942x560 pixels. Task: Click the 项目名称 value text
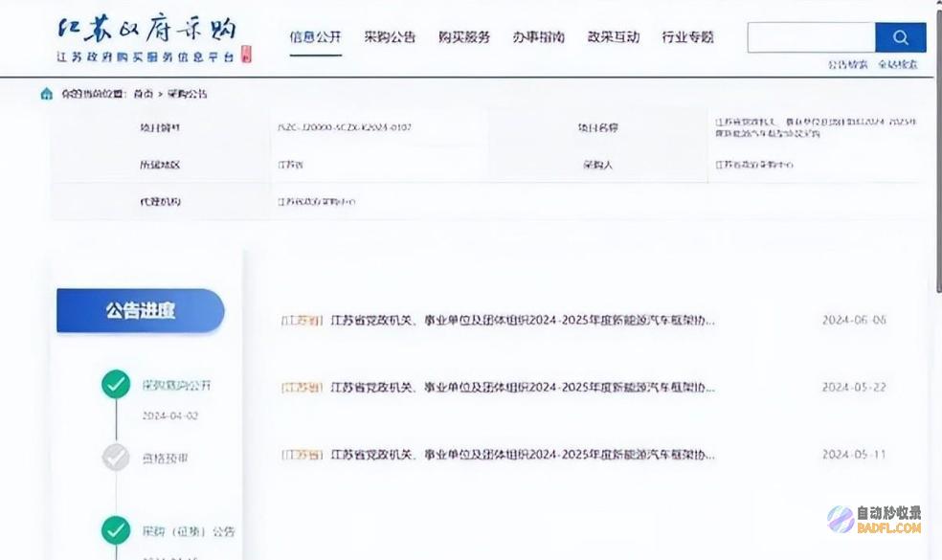[816, 127]
